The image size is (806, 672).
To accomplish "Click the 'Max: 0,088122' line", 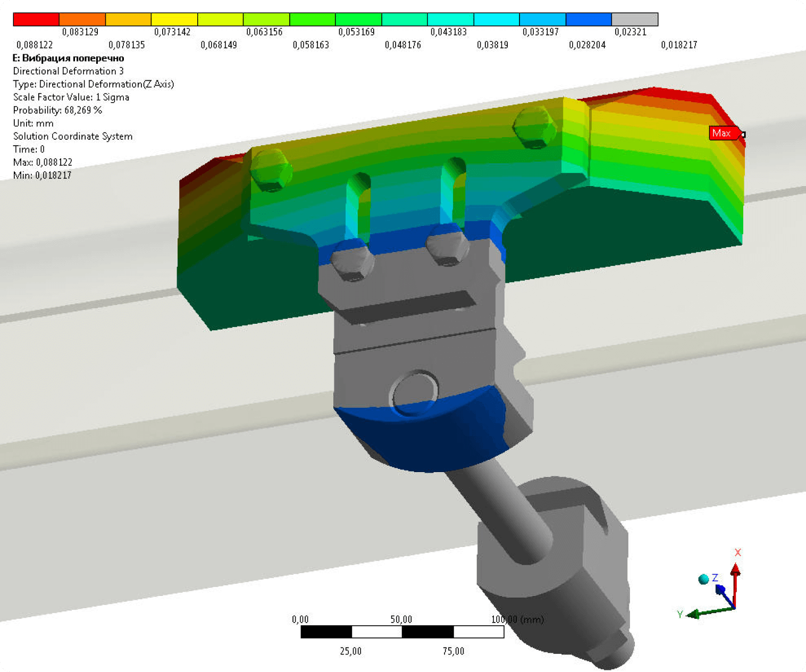I will point(43,162).
